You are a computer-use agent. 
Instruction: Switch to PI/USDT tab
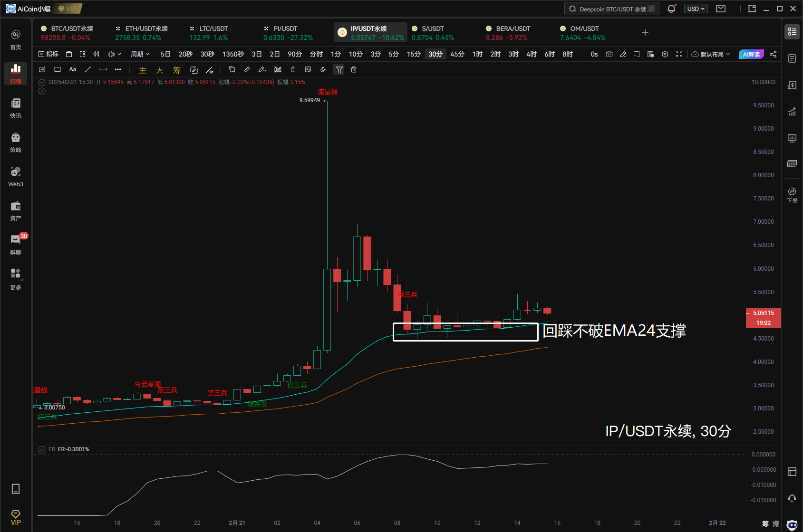292,33
